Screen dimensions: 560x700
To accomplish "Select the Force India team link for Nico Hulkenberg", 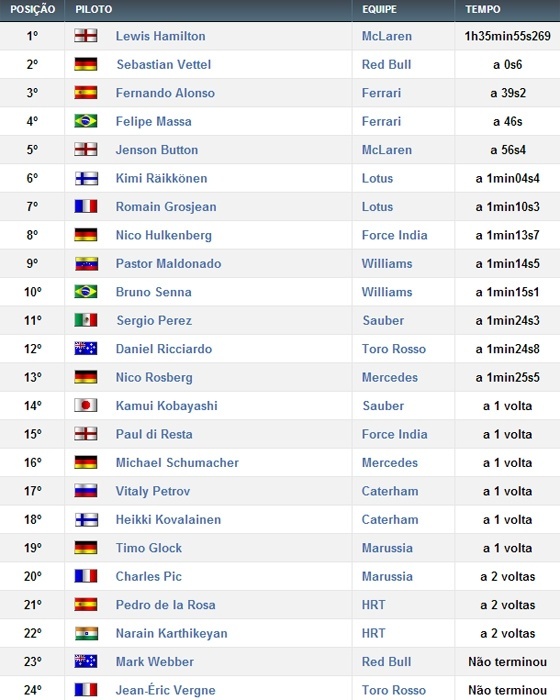I will pos(394,235).
